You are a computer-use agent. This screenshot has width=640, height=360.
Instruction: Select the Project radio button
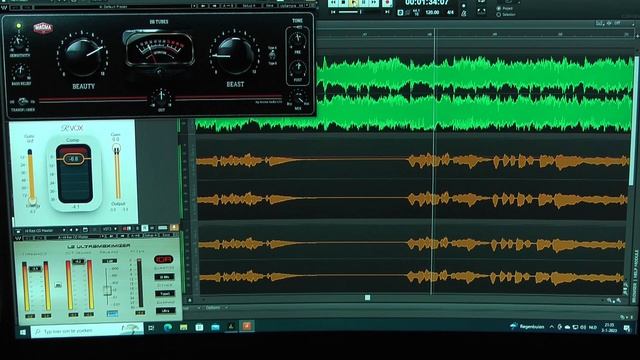(498, 8)
